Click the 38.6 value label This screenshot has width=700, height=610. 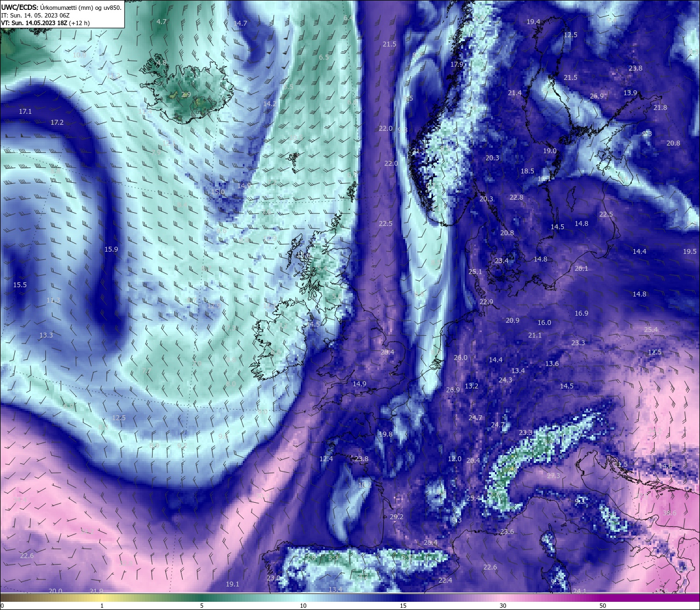pos(669,513)
